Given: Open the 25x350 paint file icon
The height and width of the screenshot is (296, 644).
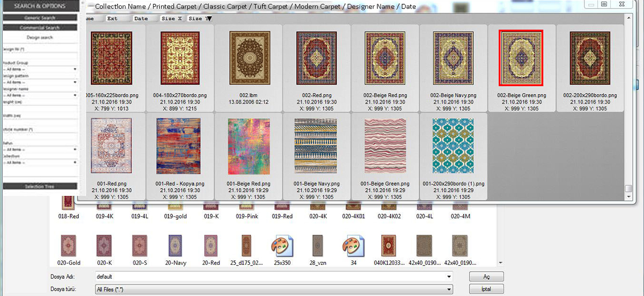Looking at the screenshot, I should (x=282, y=246).
